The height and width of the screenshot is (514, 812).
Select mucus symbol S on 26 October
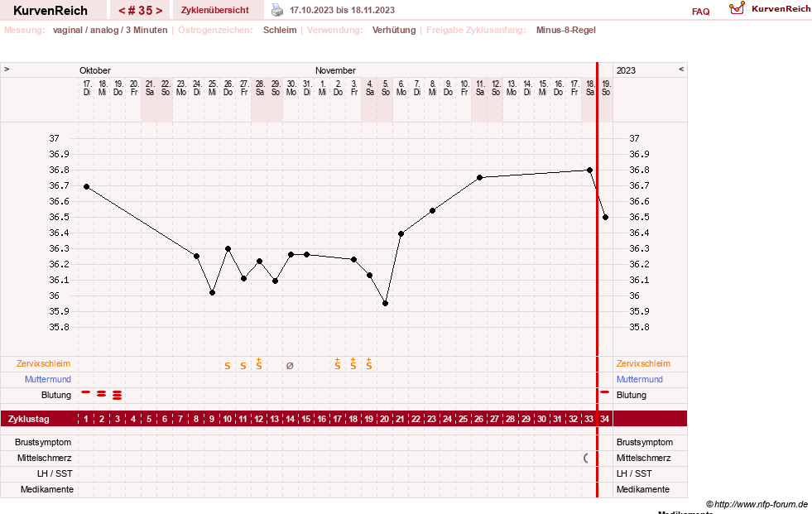[228, 366]
